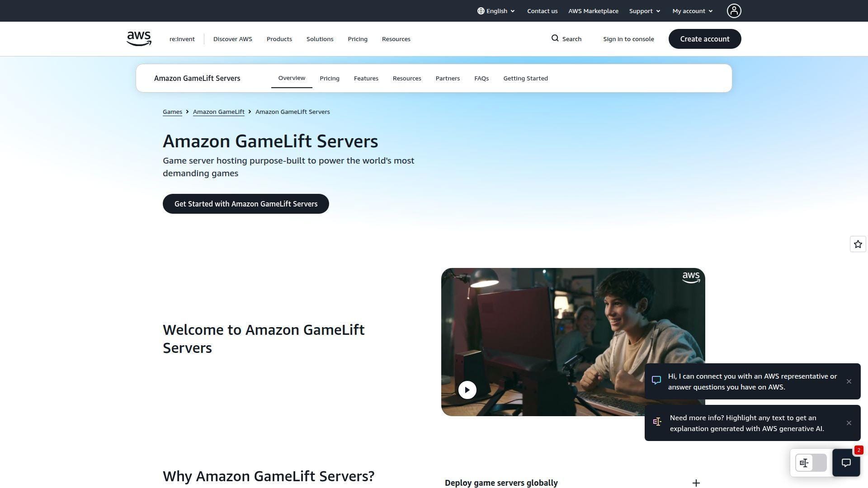Image resolution: width=868 pixels, height=488 pixels.
Task: Switch to the Features tab
Action: [366, 79]
